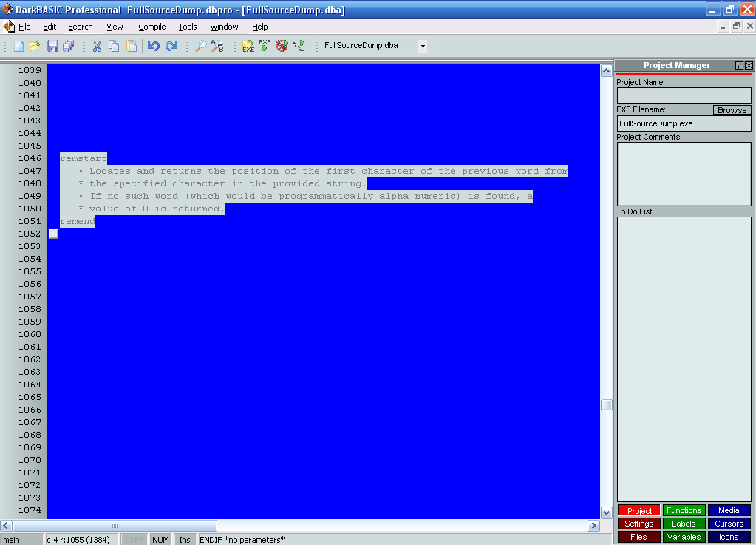Open the Search menu
The height and width of the screenshot is (545, 756).
tap(80, 27)
